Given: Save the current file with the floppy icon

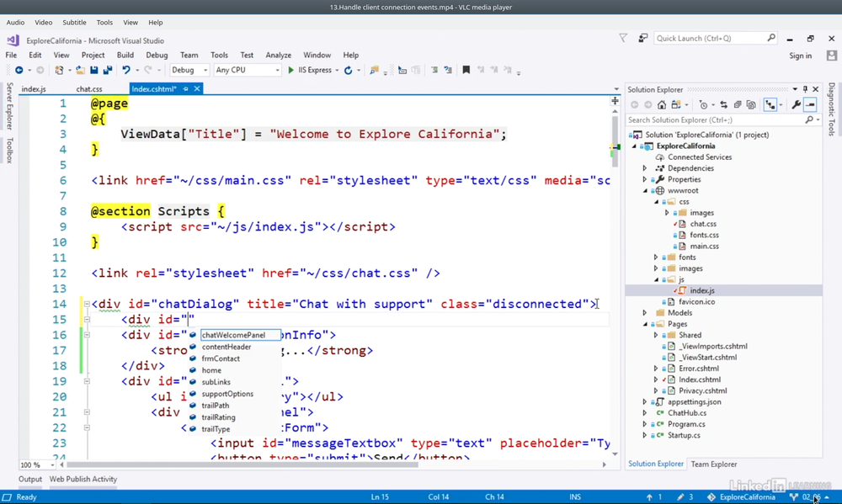Looking at the screenshot, I should (x=94, y=71).
